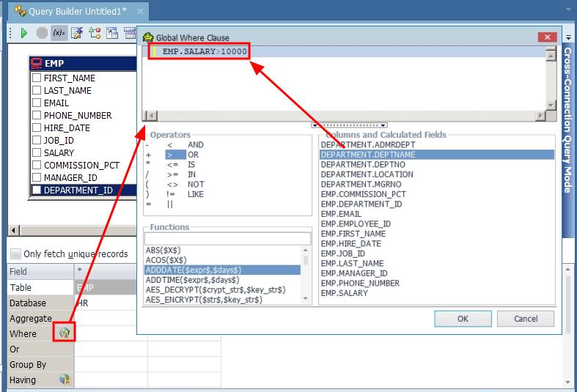Click the gray stop execution icon
The width and height of the screenshot is (577, 392).
(42, 33)
